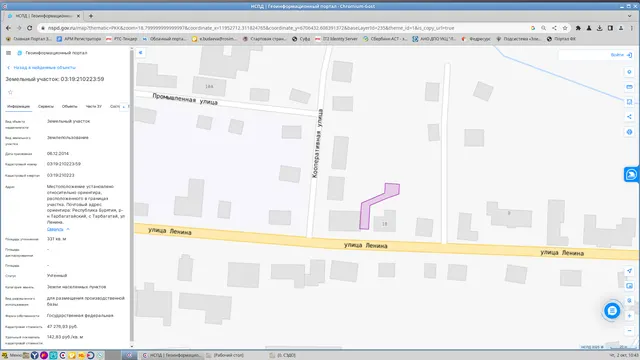This screenshot has height=360, width=640.
Task: Click the map zoom in plus button
Action: coord(629,316)
